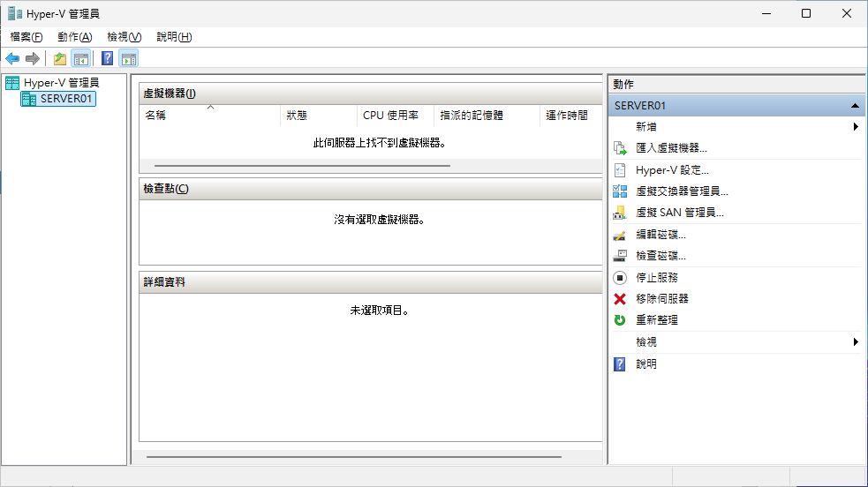The height and width of the screenshot is (487, 868).
Task: Click text 未選取項目。
Action: [380, 311]
